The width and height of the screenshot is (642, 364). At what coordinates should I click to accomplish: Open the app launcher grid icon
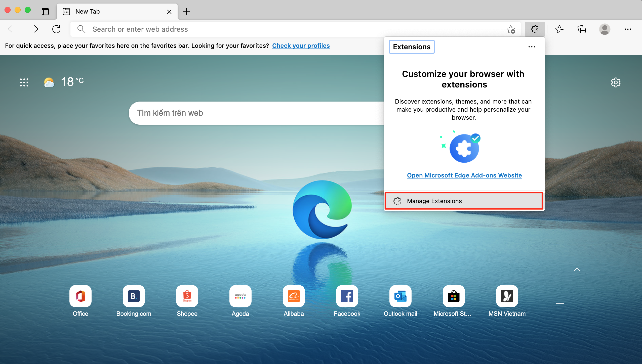click(24, 82)
